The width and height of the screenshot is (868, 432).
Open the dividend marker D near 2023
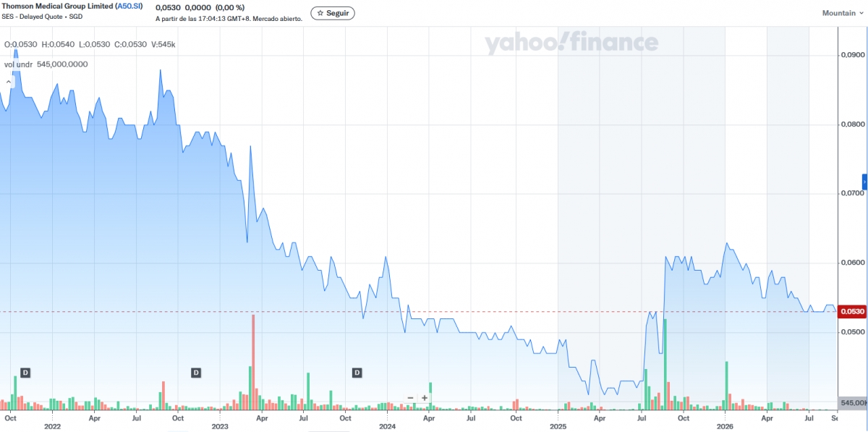(x=195, y=373)
